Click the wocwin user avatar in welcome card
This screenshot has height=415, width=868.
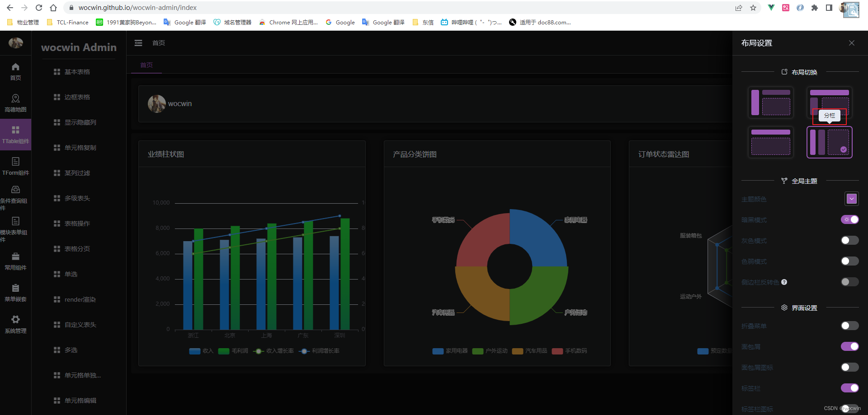pos(157,103)
